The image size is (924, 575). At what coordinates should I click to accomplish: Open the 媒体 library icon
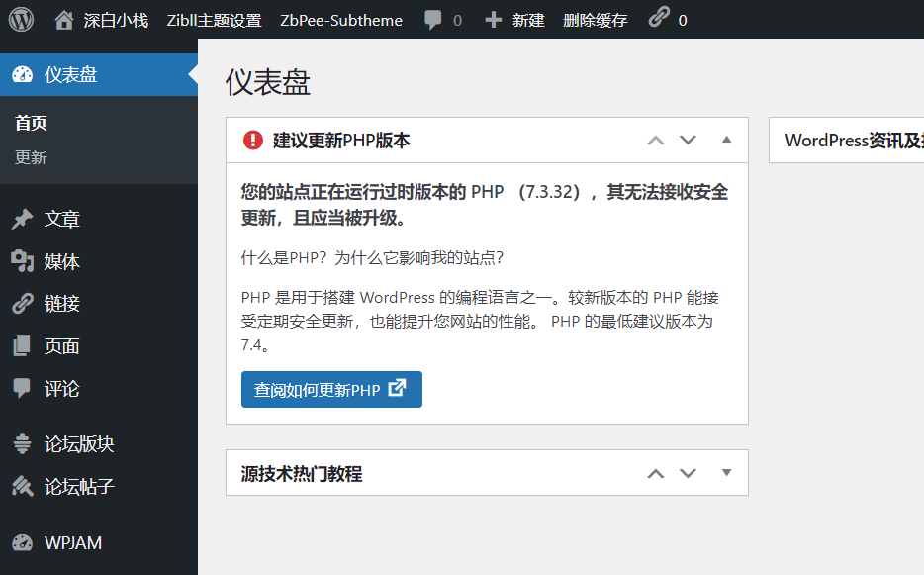pos(24,261)
